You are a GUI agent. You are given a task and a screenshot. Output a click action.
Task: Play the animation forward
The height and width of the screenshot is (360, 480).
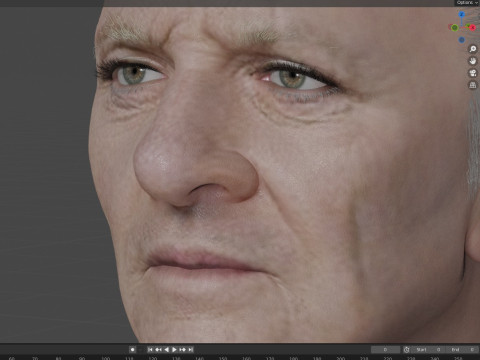(174, 349)
